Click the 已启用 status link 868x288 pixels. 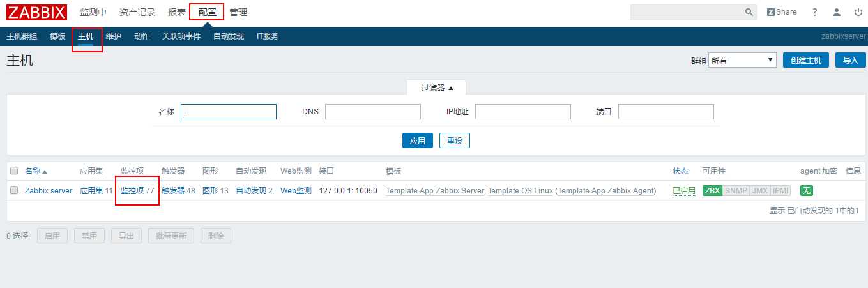click(684, 191)
